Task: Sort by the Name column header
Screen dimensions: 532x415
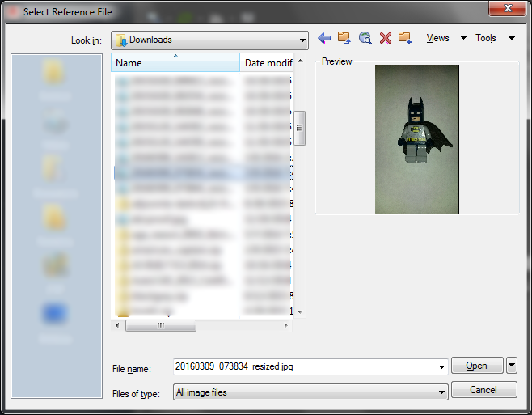Action: point(175,63)
